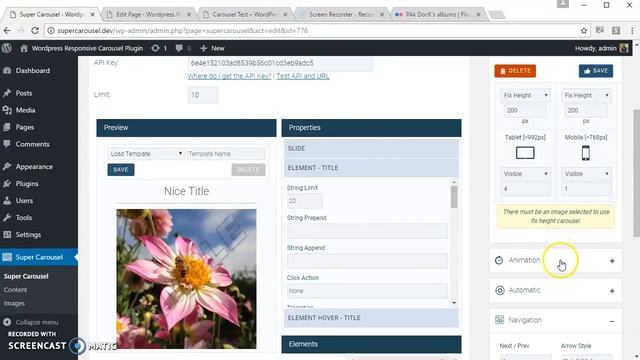Click the site info icon in address bar
This screenshot has height=360, width=640.
(51, 31)
